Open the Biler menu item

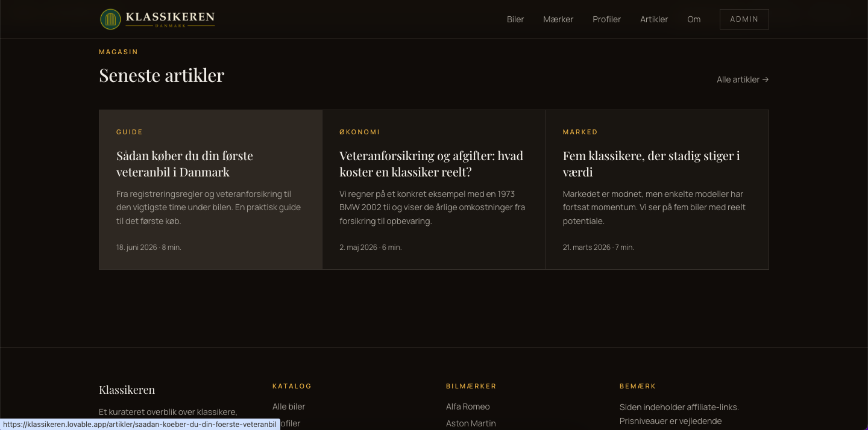click(x=515, y=19)
